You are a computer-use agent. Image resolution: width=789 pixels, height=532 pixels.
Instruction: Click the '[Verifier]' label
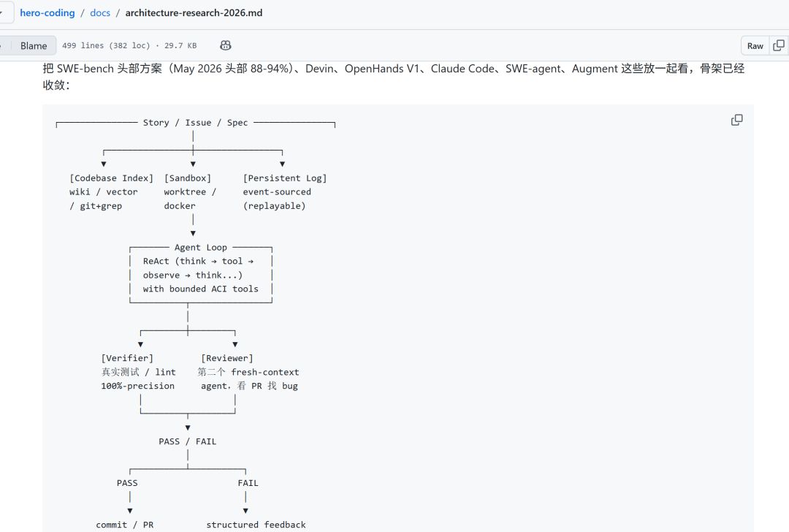click(x=127, y=358)
